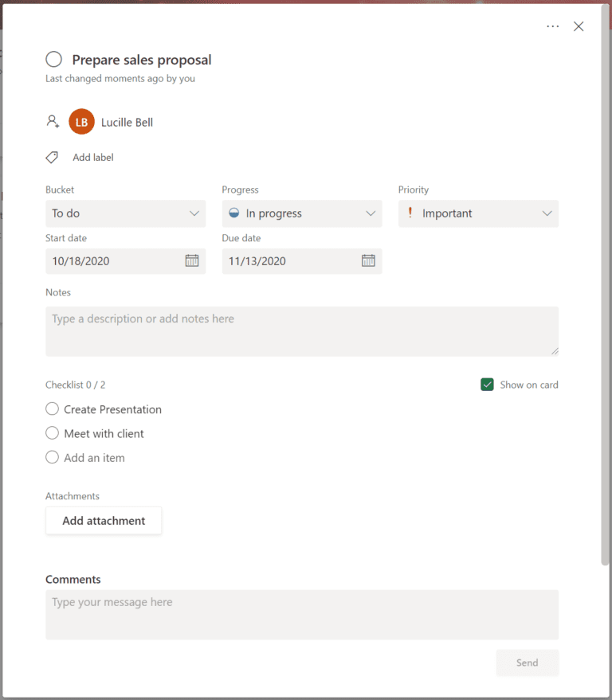The image size is (612, 700).
Task: Click the assign people icon
Action: click(x=52, y=121)
